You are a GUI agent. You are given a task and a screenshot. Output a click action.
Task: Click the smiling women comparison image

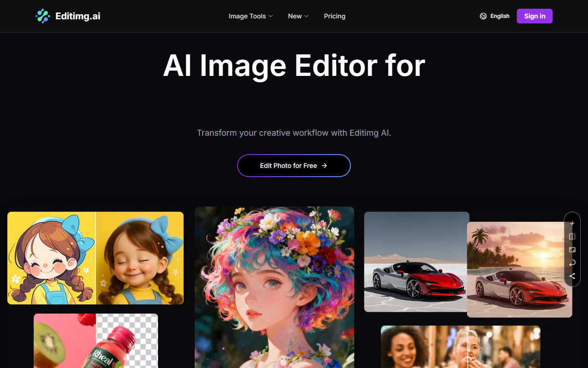pos(460,347)
